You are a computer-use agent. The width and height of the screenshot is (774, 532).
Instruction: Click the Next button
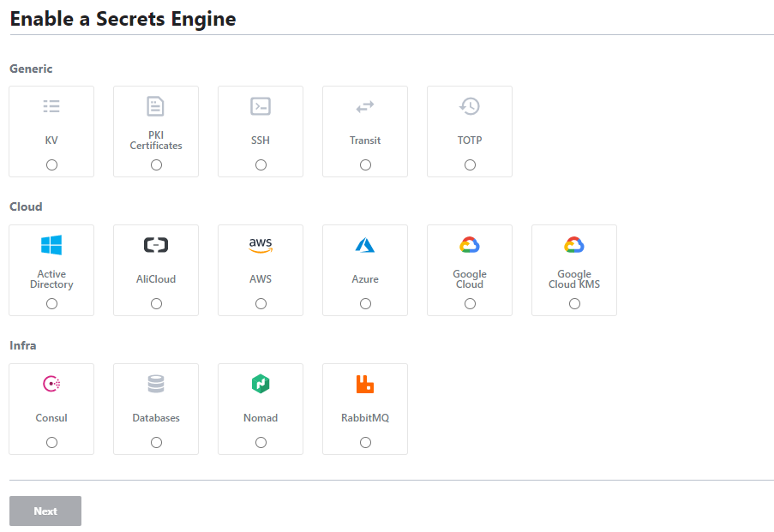click(45, 511)
